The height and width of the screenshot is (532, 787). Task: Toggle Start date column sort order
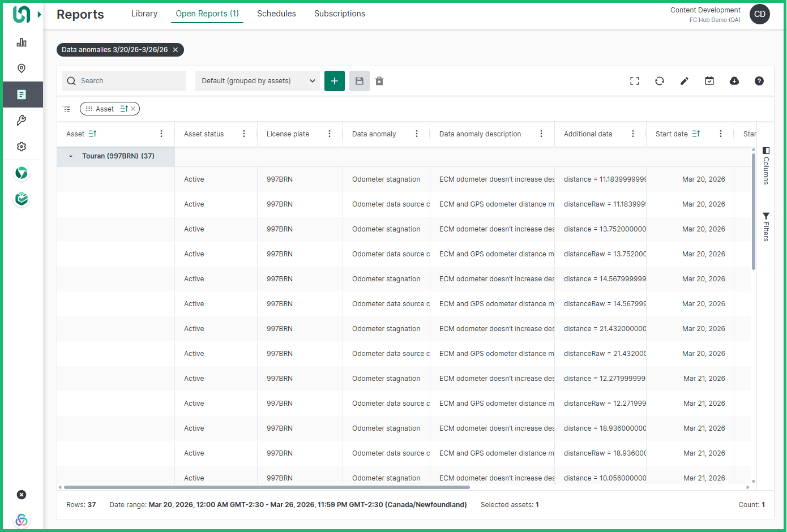(x=696, y=134)
